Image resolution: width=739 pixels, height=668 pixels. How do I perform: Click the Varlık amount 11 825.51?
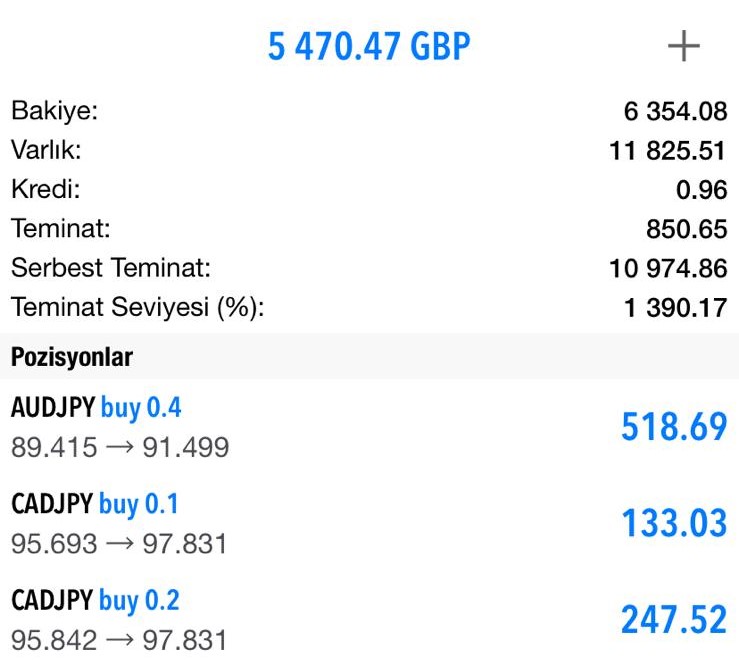coord(667,151)
